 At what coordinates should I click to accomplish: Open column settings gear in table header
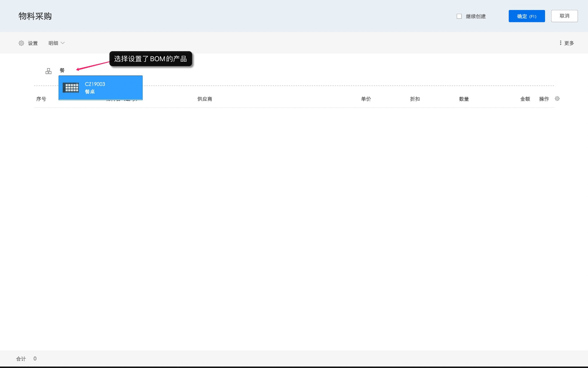tap(557, 99)
